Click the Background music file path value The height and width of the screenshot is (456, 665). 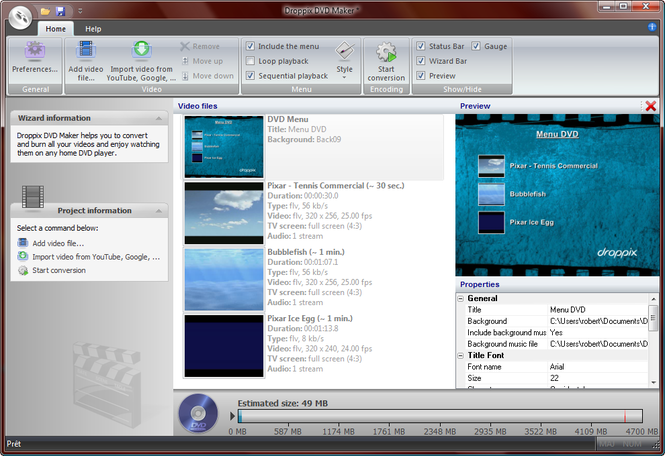[598, 344]
